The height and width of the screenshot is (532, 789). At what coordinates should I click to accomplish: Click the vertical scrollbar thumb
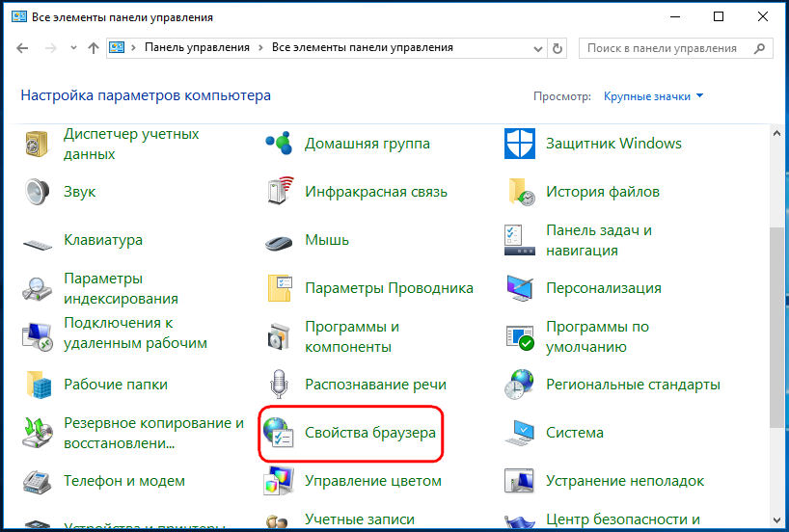776,328
